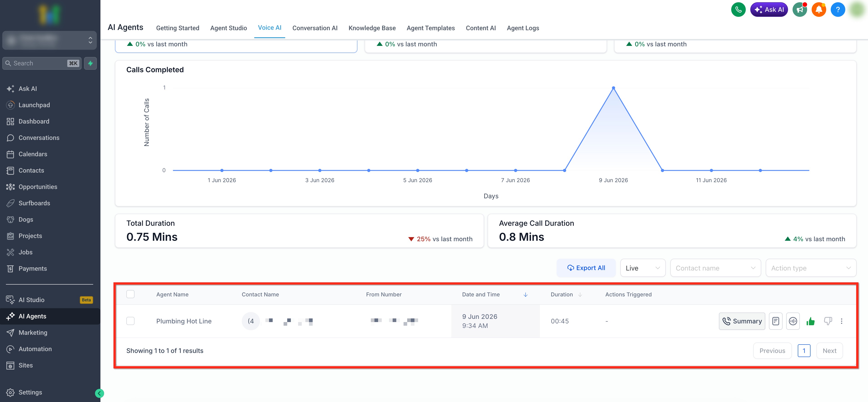Viewport: 868px width, 402px height.
Task: Click the 9 Jun 2026 9:34 AM cell
Action: pyautogui.click(x=495, y=321)
